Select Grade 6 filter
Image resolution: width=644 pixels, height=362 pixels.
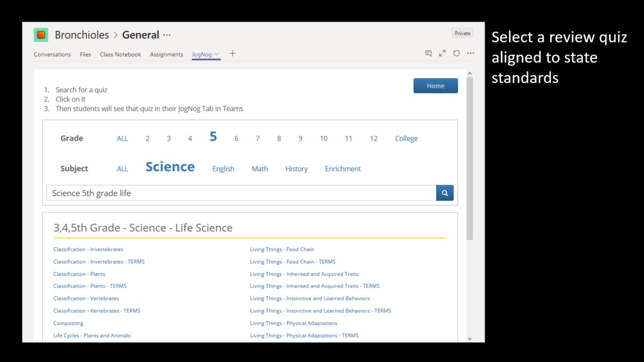236,139
